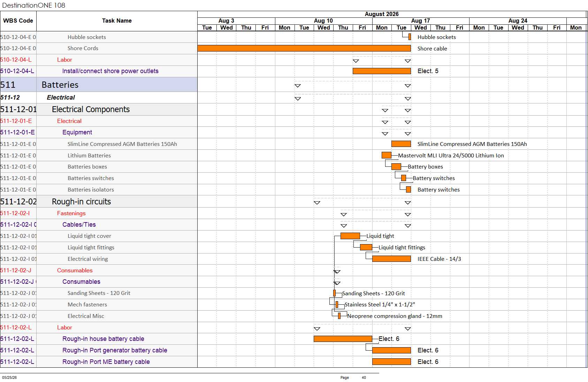Image resolution: width=588 pixels, height=382 pixels.
Task: Click the SlimLine Compressed AGM Batteries bar
Action: (x=401, y=144)
